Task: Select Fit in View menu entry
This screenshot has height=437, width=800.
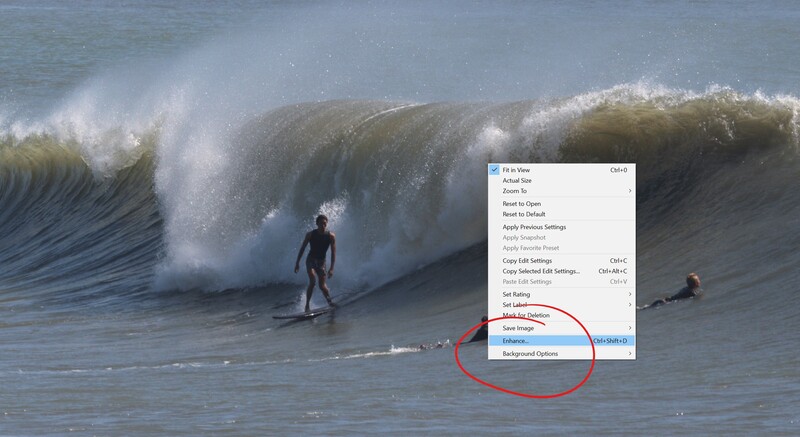Action: (562, 170)
